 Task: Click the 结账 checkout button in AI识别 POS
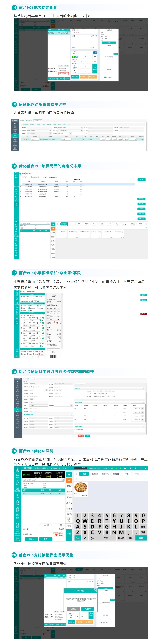pos(69,535)
